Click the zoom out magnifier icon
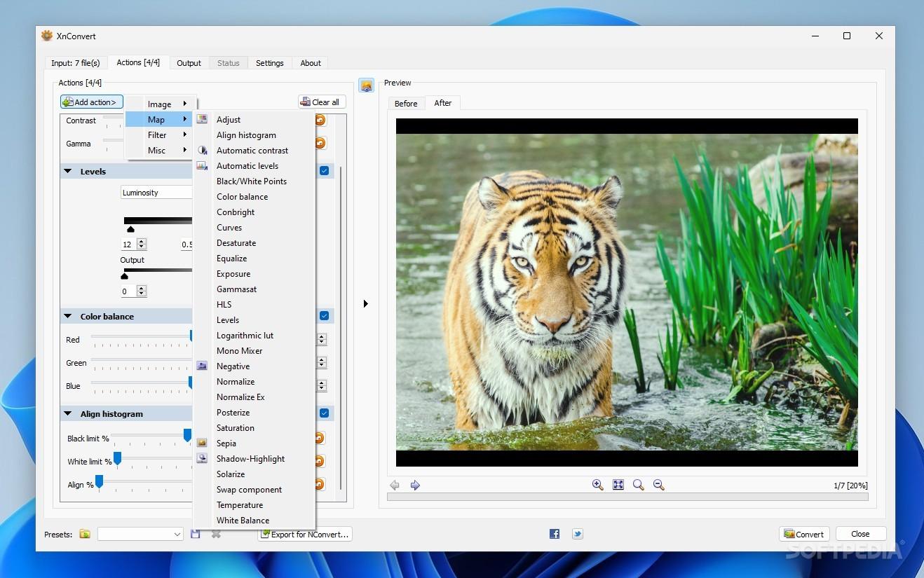 [x=658, y=485]
